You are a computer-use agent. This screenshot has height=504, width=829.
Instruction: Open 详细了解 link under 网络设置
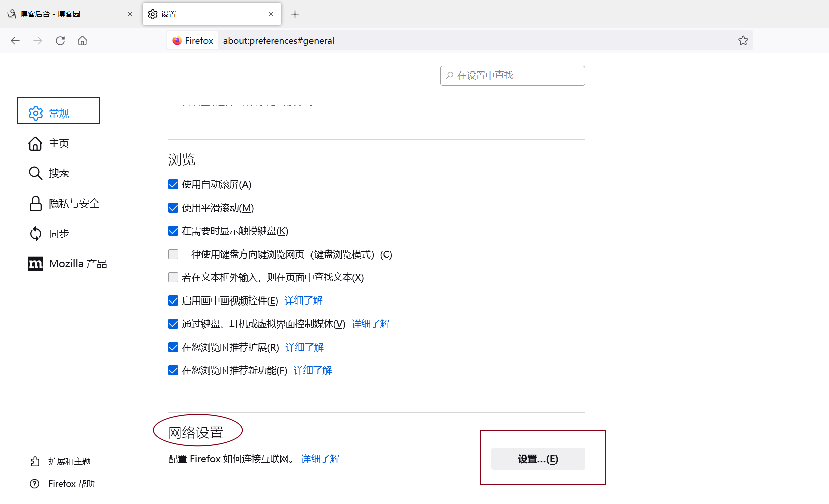320,459
